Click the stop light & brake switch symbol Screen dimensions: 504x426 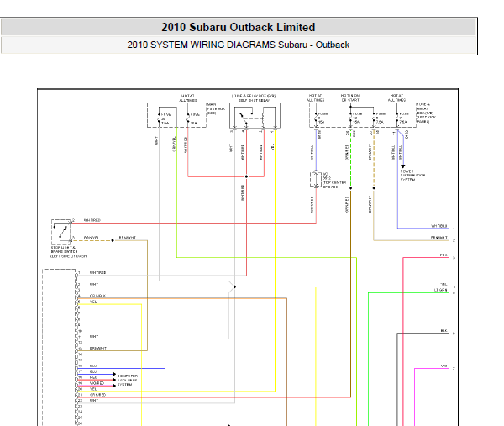pos(61,232)
